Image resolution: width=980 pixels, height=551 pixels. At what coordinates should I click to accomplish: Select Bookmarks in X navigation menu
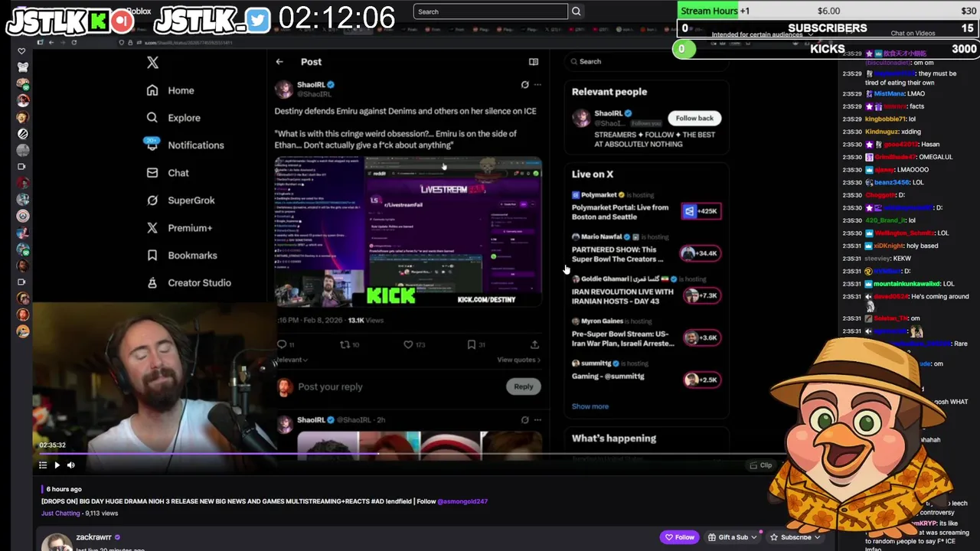pos(192,256)
